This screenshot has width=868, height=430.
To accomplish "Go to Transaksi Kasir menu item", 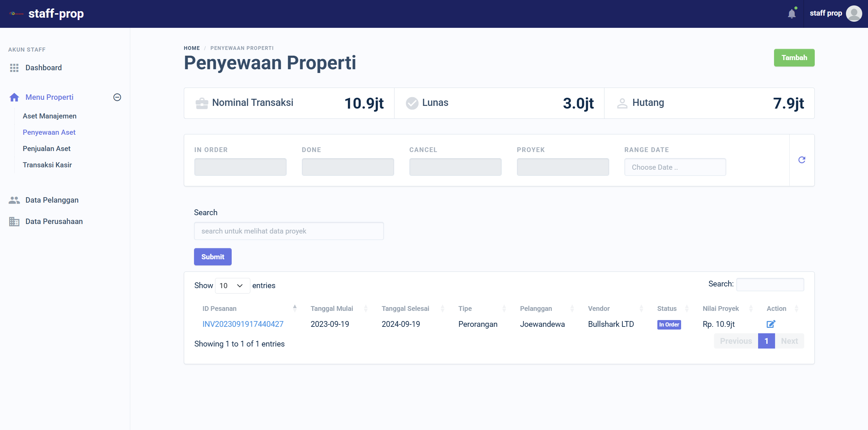I will click(x=47, y=165).
